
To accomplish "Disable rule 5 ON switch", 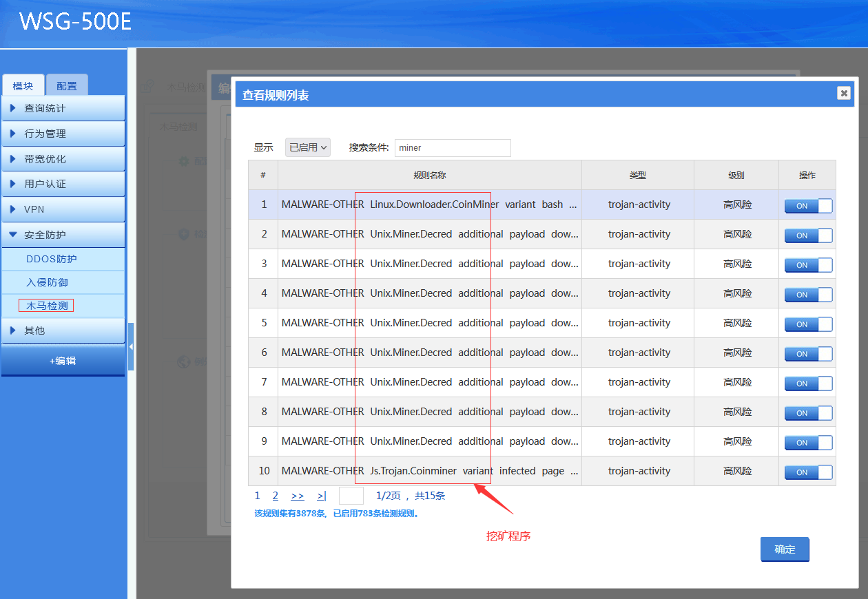I will 808,324.
